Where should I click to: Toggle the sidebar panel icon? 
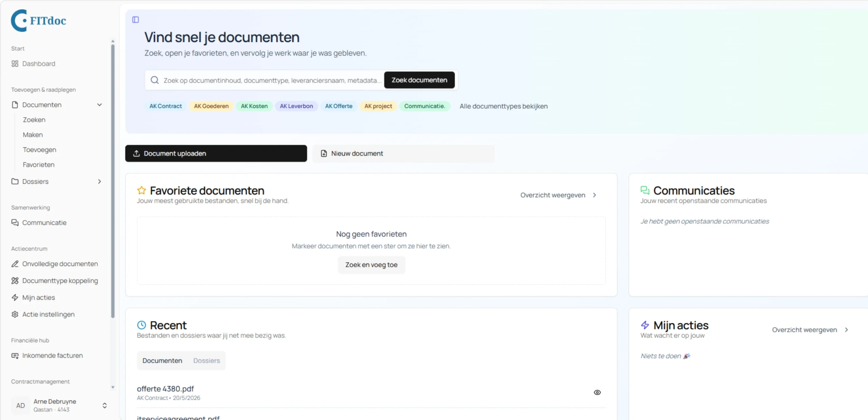click(x=135, y=20)
